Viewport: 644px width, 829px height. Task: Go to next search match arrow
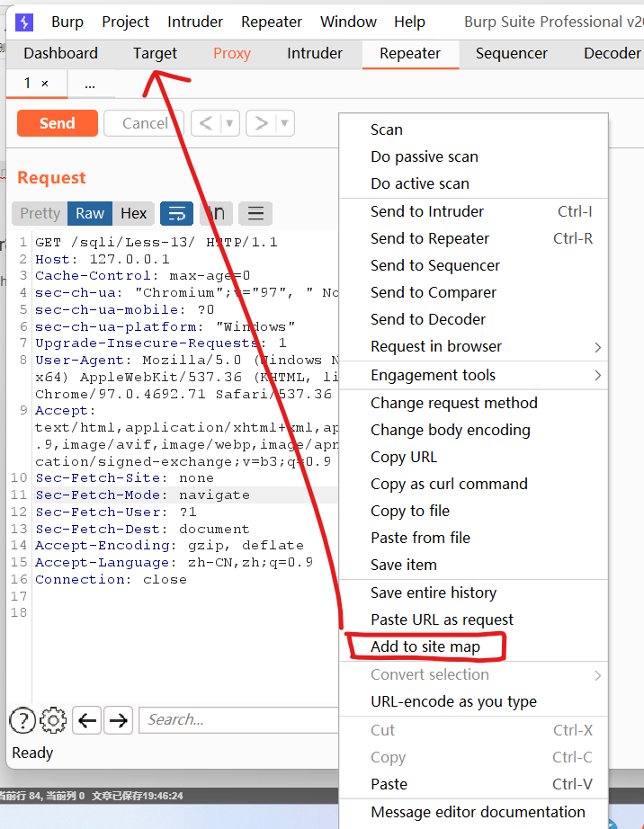[x=119, y=720]
